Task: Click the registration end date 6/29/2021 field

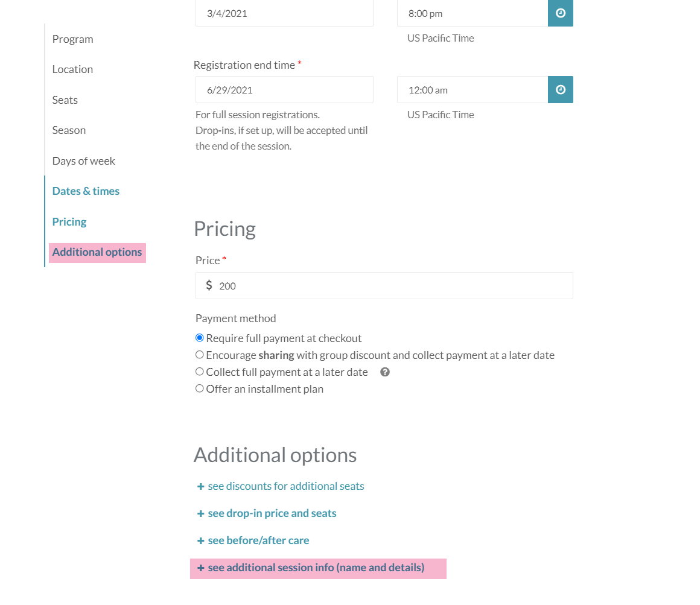Action: point(284,90)
